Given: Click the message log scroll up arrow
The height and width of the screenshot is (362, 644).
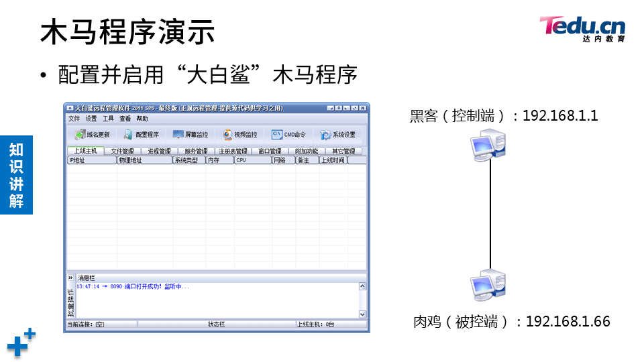Looking at the screenshot, I should 362,286.
